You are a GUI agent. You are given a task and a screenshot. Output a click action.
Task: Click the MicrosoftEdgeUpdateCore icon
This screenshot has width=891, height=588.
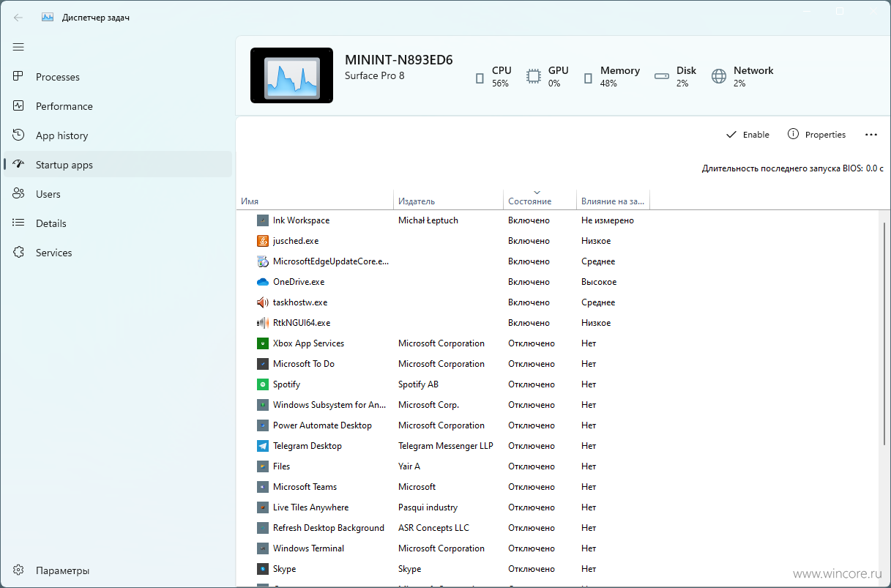point(263,261)
